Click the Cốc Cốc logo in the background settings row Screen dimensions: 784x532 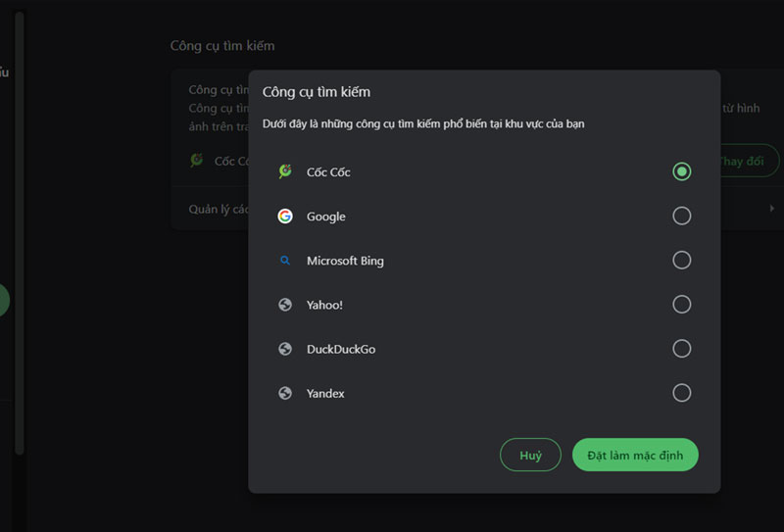[x=197, y=160]
